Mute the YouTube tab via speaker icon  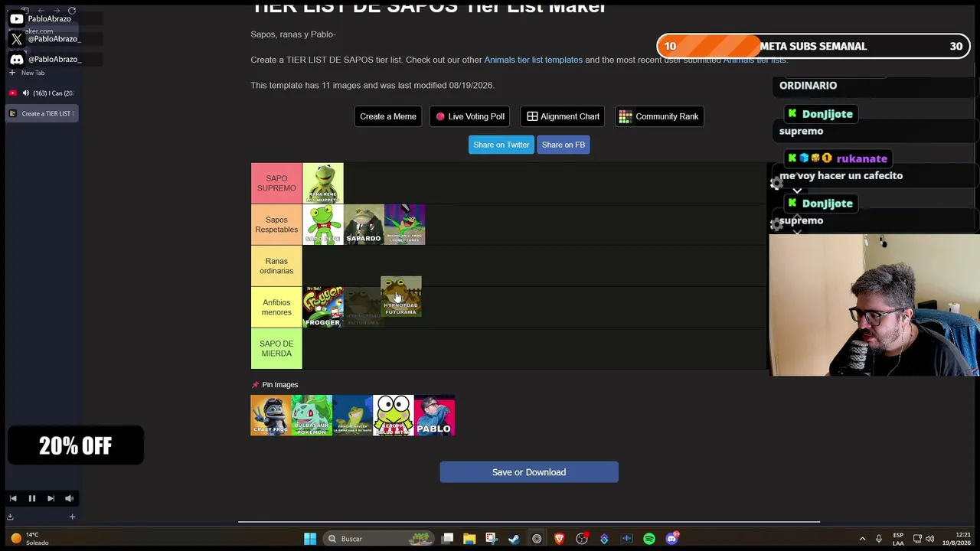[x=25, y=93]
